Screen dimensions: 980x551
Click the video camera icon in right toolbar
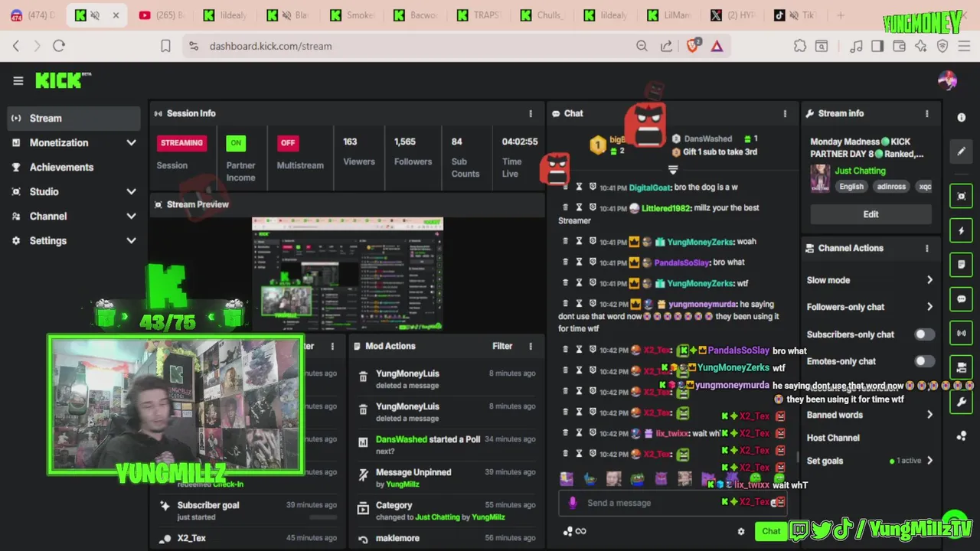click(x=962, y=367)
